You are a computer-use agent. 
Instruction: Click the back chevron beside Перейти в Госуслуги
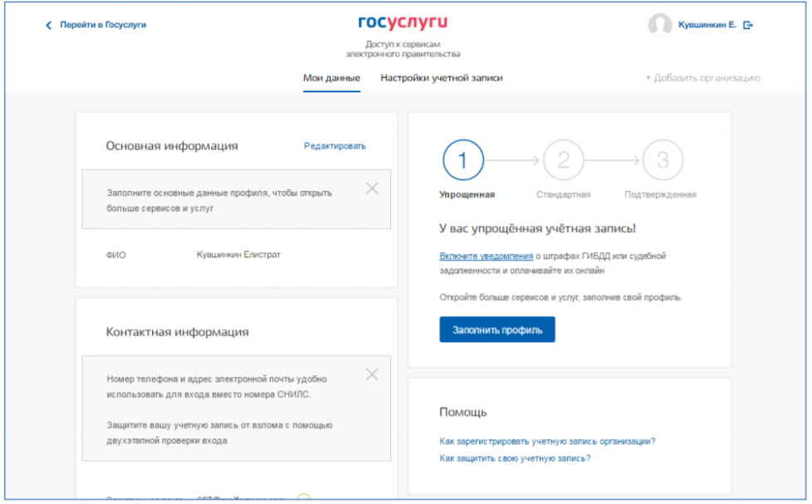(48, 26)
